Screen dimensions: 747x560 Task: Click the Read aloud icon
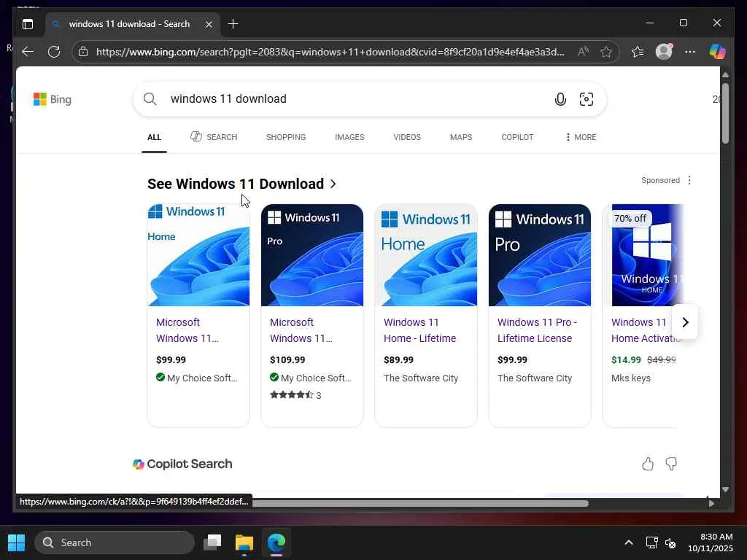(x=583, y=52)
